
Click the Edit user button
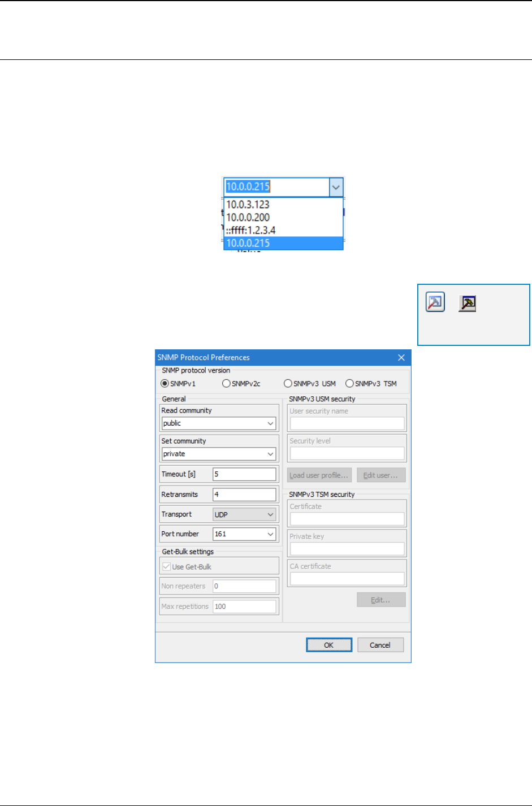tap(381, 475)
